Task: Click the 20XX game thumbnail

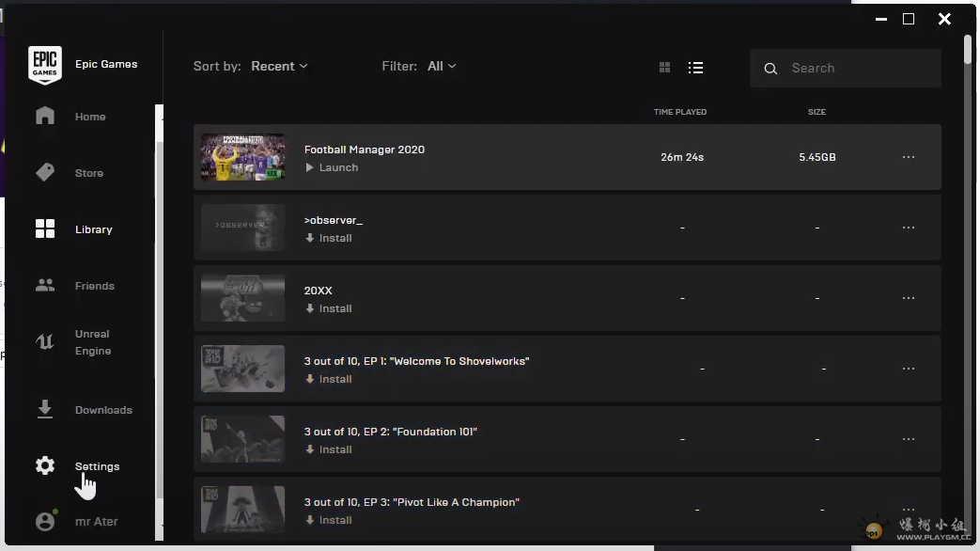Action: [242, 298]
